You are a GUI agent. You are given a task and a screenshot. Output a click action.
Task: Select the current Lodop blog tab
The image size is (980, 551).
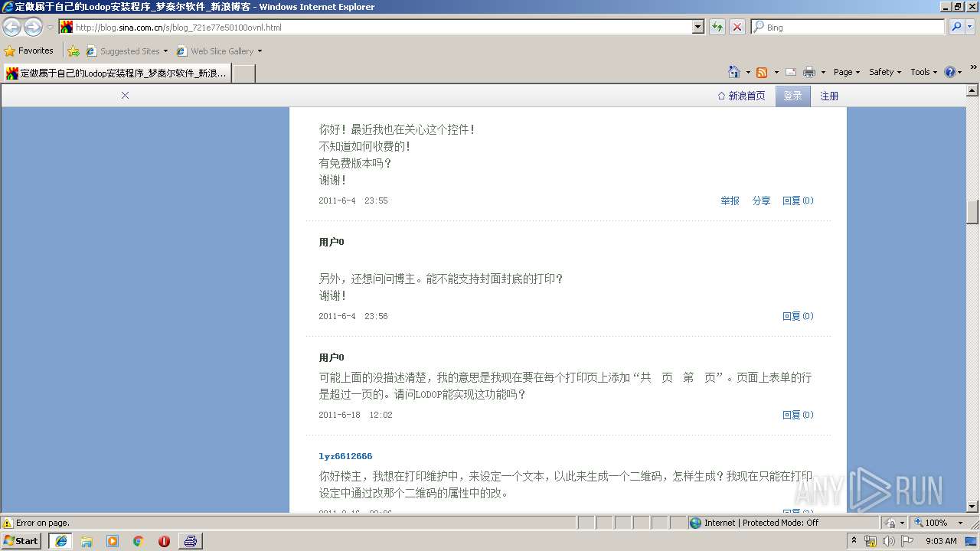pos(116,73)
